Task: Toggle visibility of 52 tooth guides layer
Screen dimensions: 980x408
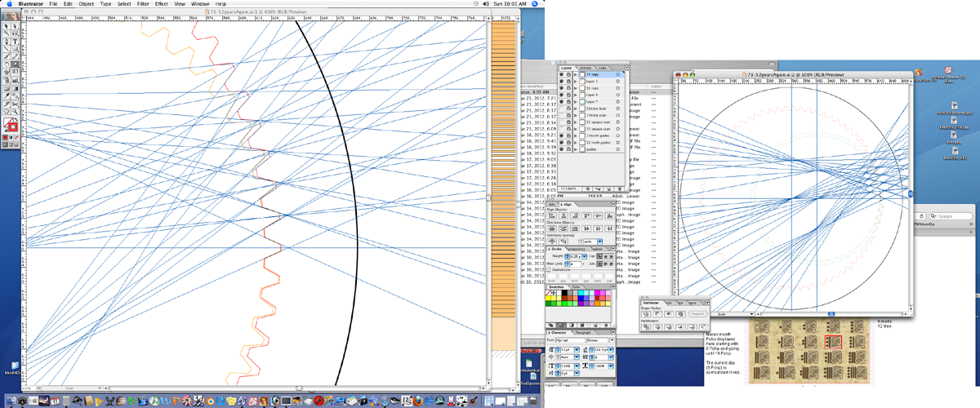Action: 561,142
